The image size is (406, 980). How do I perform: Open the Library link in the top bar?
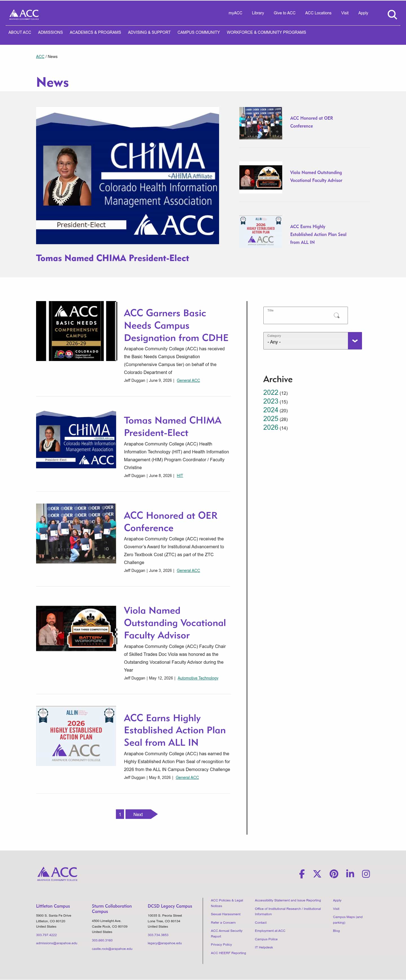258,13
